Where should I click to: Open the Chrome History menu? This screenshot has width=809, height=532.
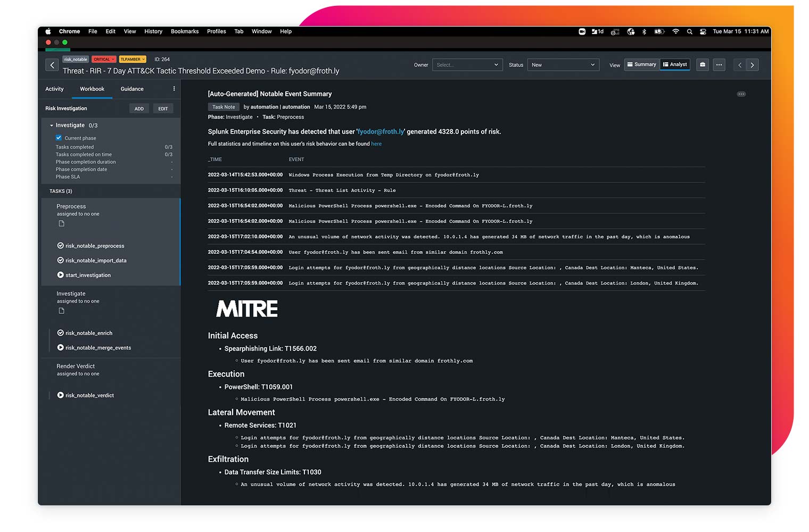tap(153, 31)
